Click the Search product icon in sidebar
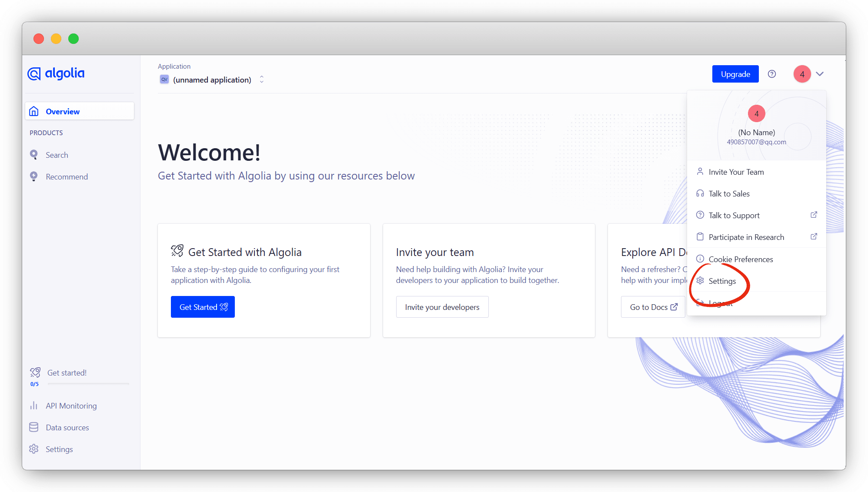868x492 pixels. [x=34, y=155]
